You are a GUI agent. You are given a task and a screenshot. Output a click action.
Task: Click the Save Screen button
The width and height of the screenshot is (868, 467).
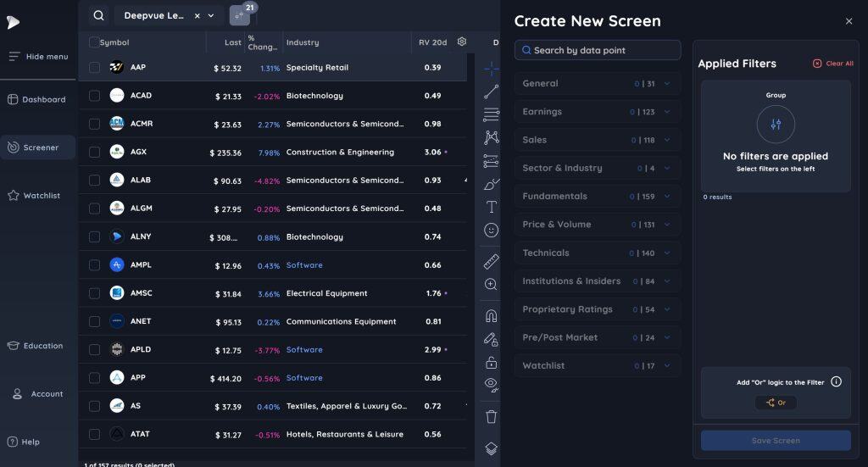click(776, 441)
